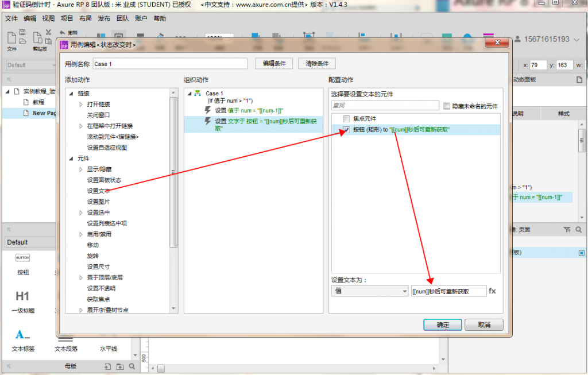Expand the 显示/隐藏 action node
The image size is (588, 375).
[81, 169]
